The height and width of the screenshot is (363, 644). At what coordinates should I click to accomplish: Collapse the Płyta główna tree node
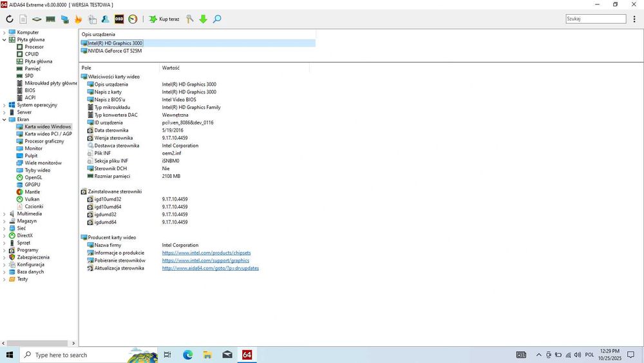(4, 40)
